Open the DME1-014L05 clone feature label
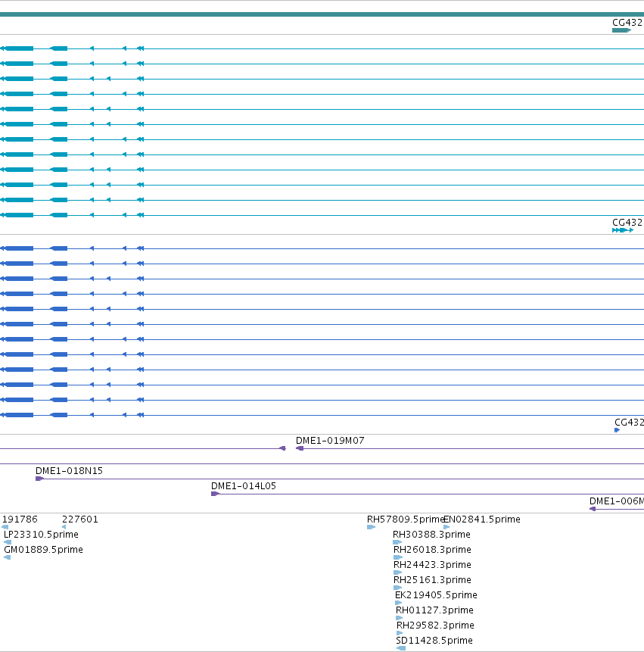 pos(244,485)
